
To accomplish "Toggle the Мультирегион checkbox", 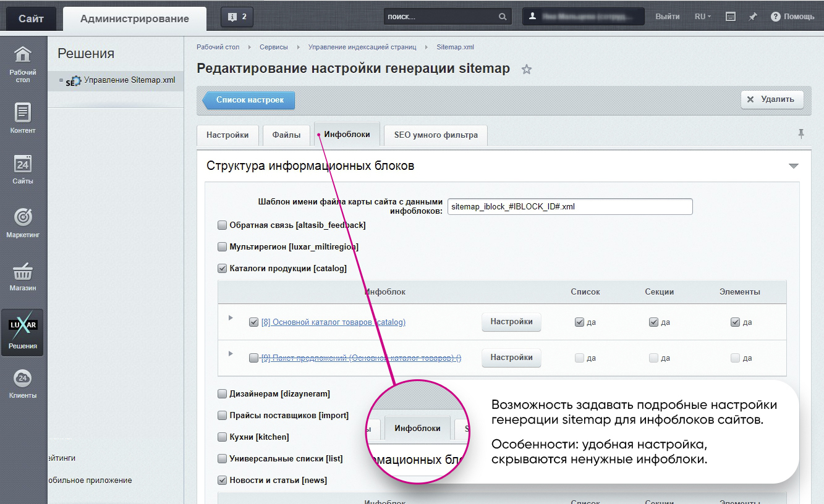I will click(x=223, y=247).
